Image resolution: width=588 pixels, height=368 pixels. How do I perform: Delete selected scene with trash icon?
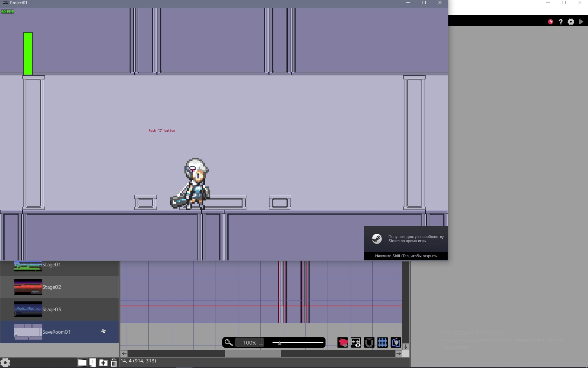click(x=114, y=363)
